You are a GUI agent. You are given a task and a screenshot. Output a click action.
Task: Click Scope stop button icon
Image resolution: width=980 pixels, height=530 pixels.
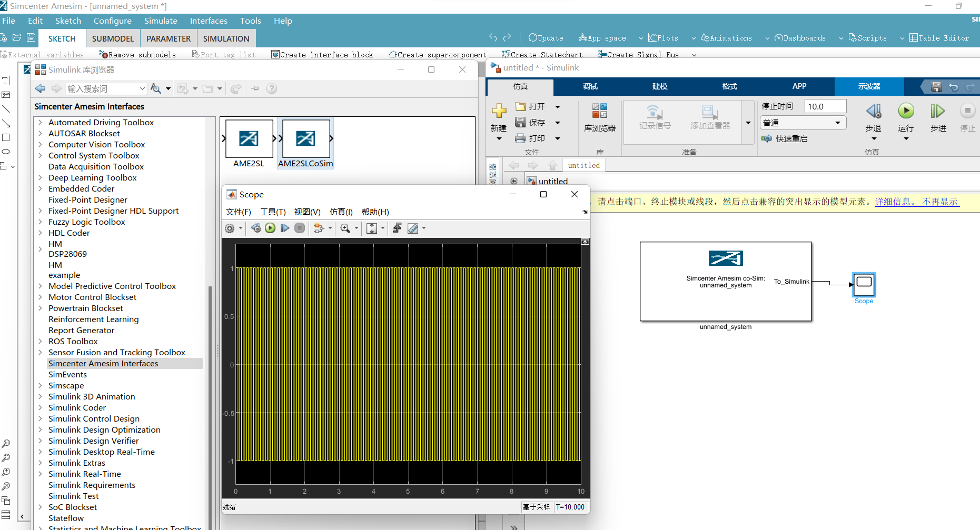point(300,228)
